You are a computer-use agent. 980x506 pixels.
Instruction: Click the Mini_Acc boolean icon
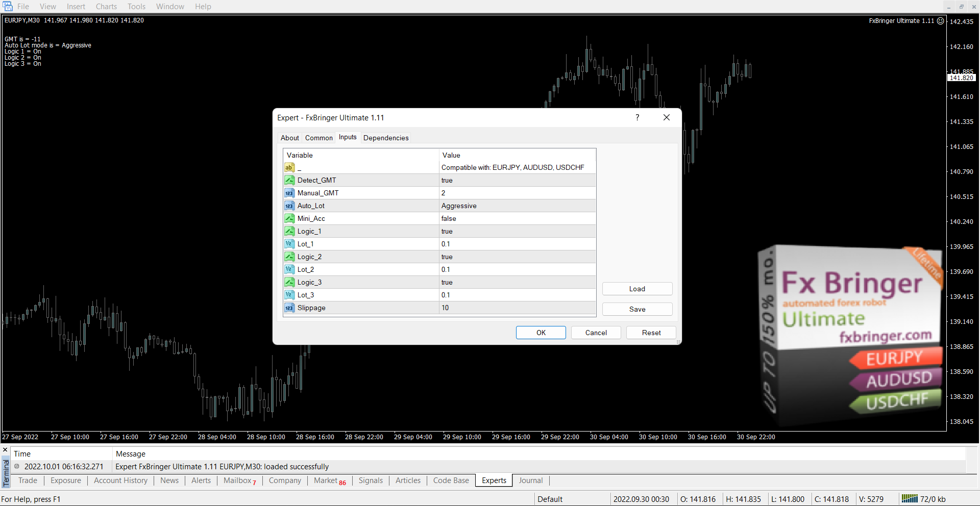click(x=289, y=218)
